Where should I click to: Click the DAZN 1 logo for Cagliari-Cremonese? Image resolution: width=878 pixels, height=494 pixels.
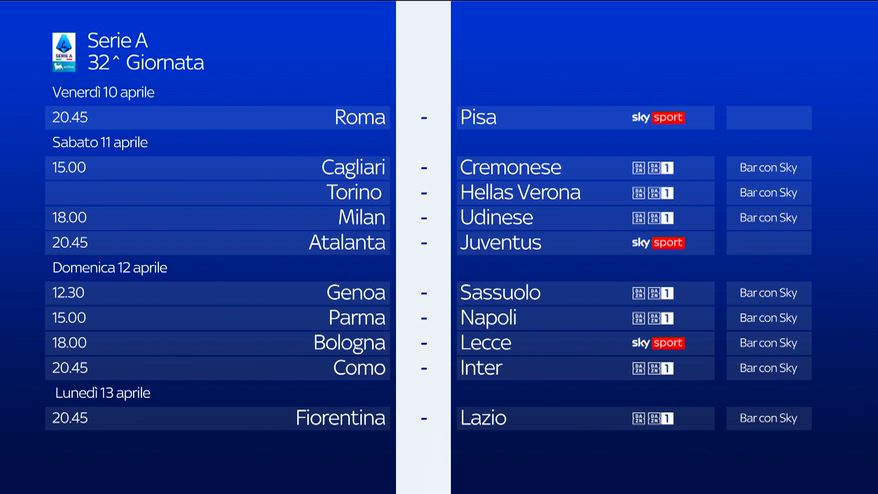pos(653,168)
